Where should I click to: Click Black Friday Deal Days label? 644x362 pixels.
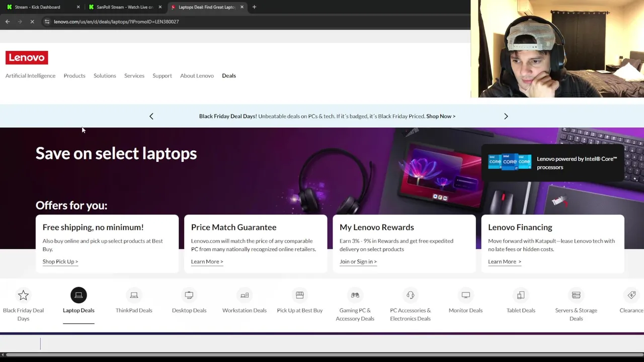pyautogui.click(x=23, y=314)
